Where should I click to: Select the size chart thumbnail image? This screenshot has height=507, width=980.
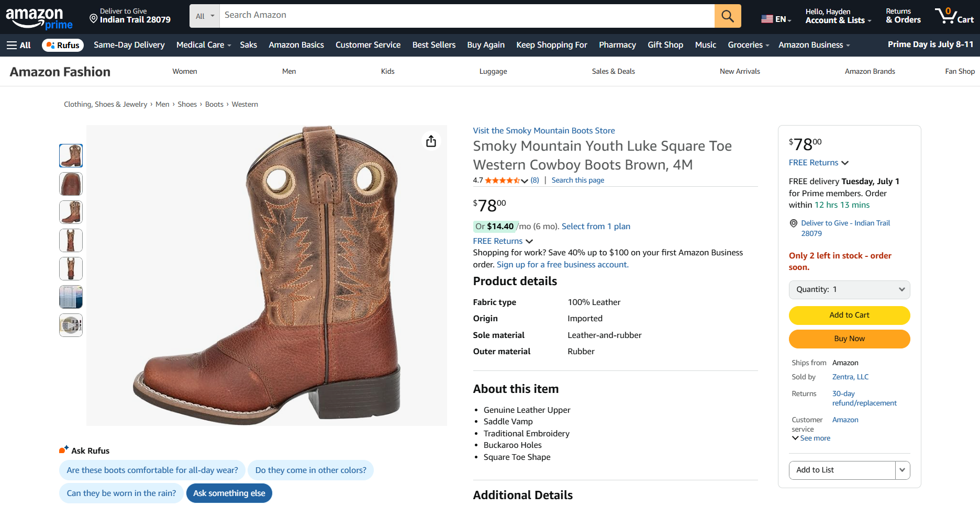tap(71, 297)
